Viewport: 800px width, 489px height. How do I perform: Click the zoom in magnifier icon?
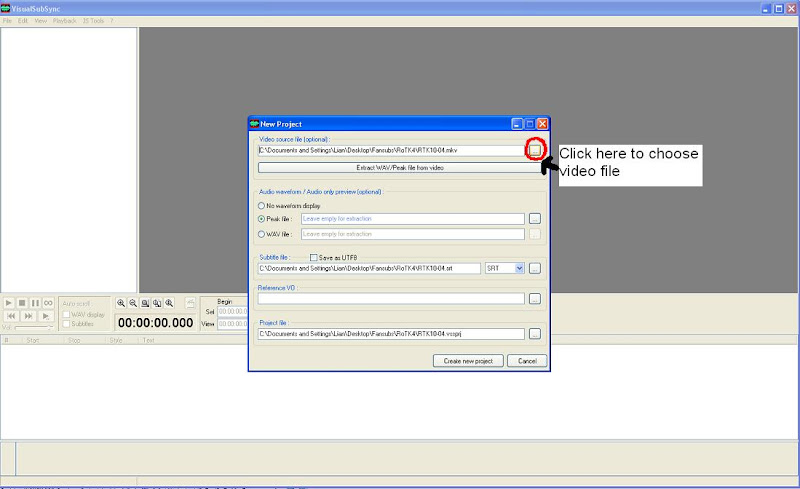121,303
